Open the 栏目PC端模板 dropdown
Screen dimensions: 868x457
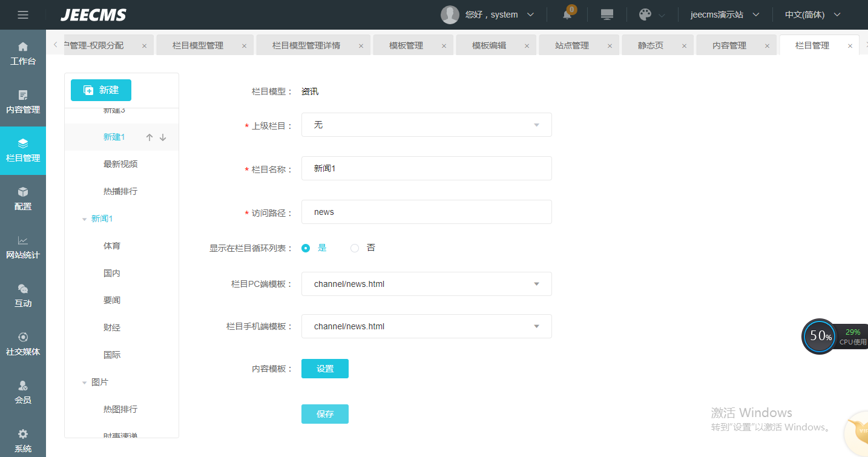point(426,284)
